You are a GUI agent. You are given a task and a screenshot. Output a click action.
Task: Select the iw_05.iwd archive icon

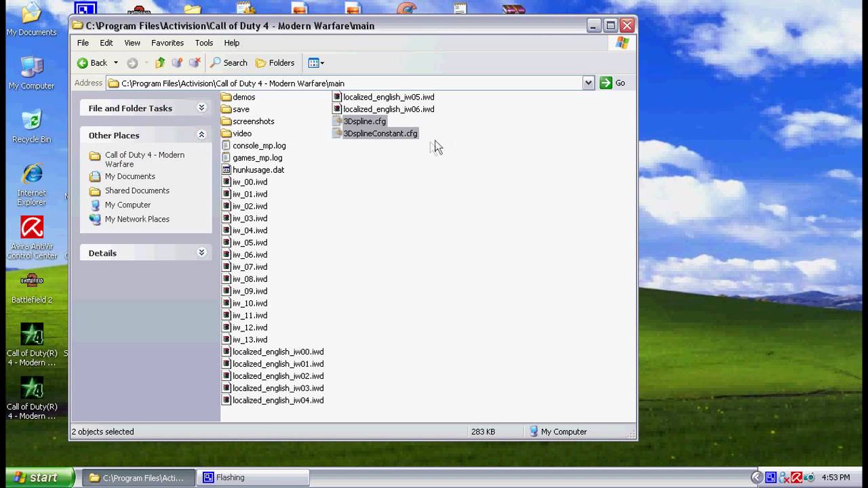coord(226,243)
